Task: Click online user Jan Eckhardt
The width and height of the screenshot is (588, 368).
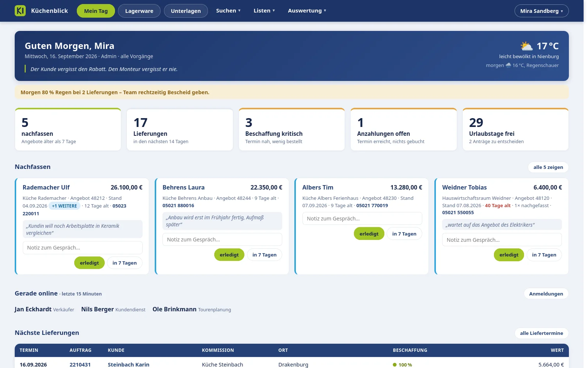Action: (33, 309)
